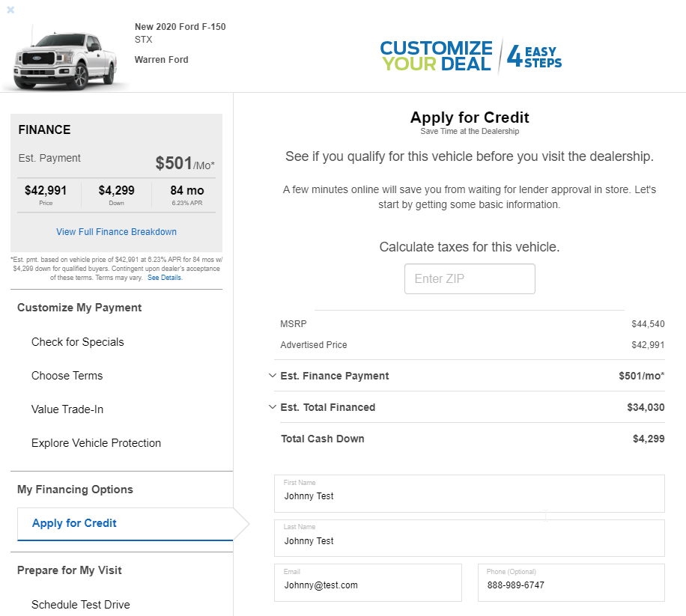Open the See Details disclaimer link

[x=165, y=278]
